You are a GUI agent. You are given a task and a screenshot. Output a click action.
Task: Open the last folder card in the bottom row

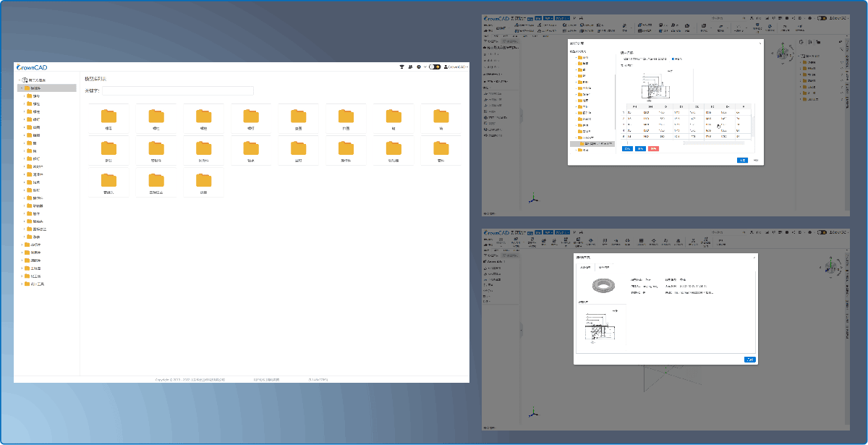203,182
